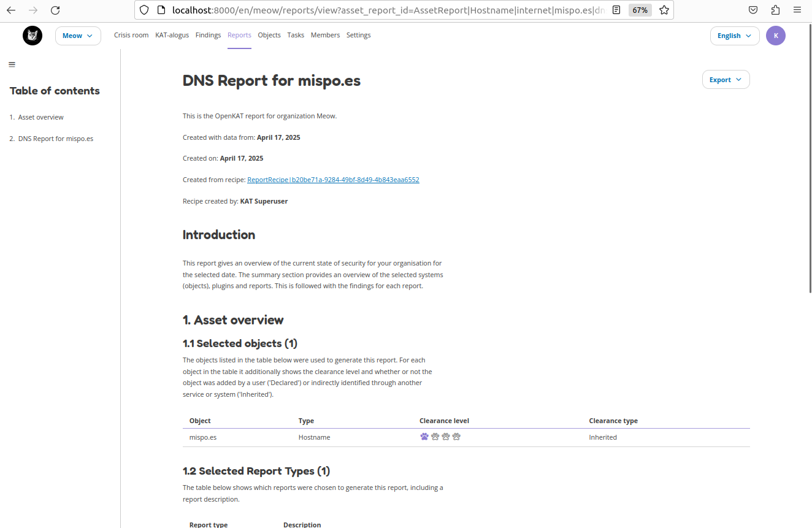Screen dimensions: 812x528
Task: Click the mispo.es object cell
Action: pyautogui.click(x=203, y=437)
